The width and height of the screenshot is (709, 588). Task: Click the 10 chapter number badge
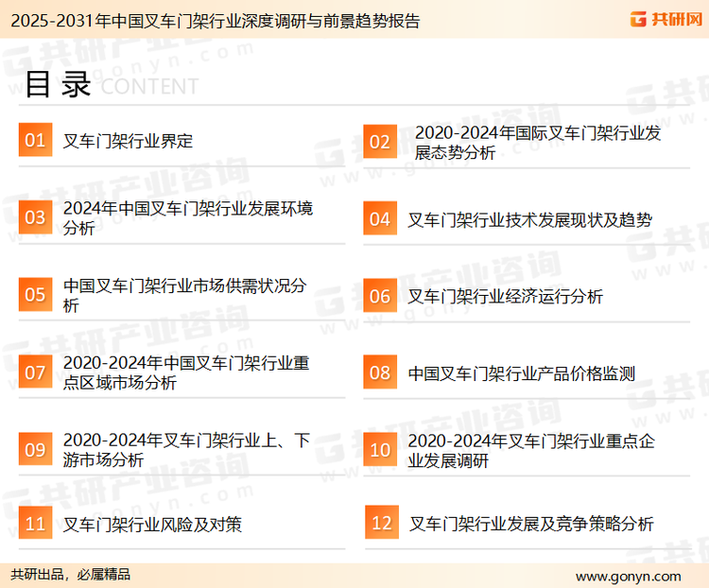379,450
